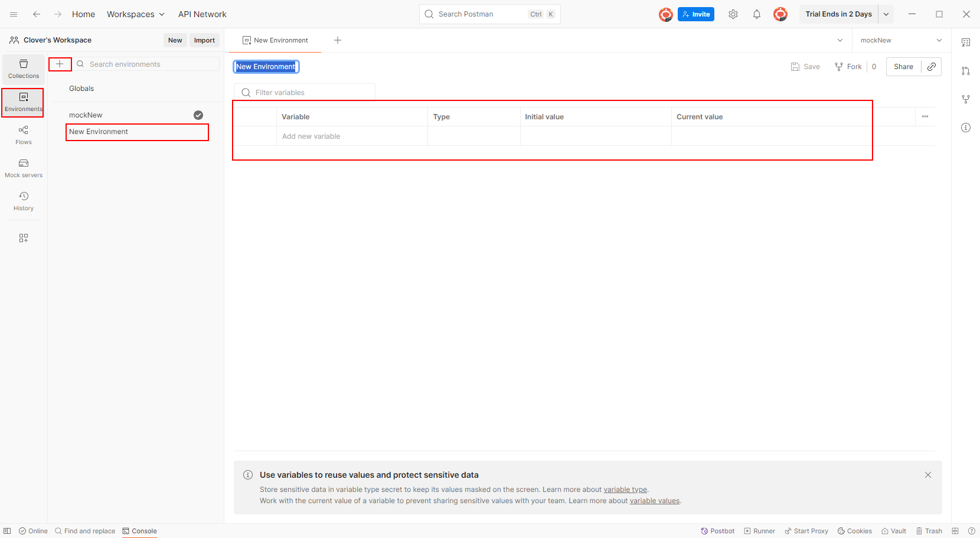
Task: Save the environment
Action: (805, 67)
